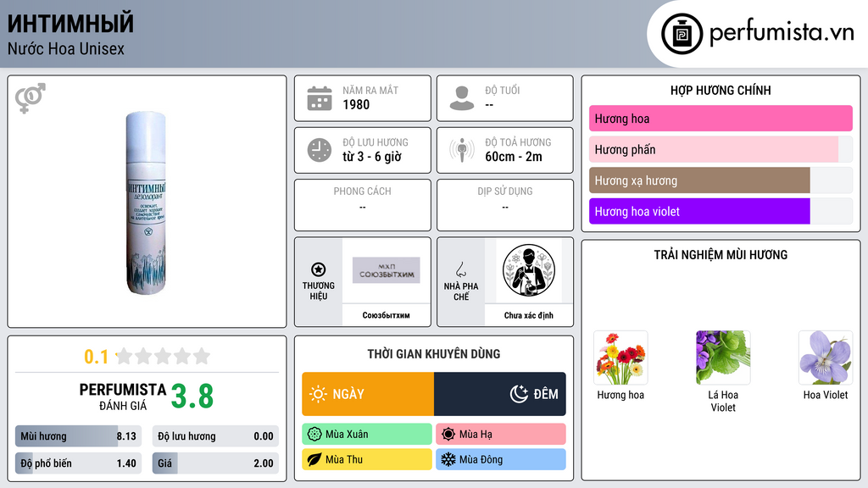Click the Perfumista score 3.8
The width and height of the screenshot is (868, 488).
point(192,396)
